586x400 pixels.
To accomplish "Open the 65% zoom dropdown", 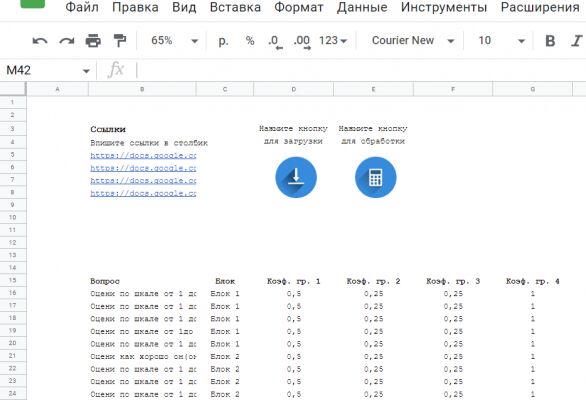I will (175, 40).
